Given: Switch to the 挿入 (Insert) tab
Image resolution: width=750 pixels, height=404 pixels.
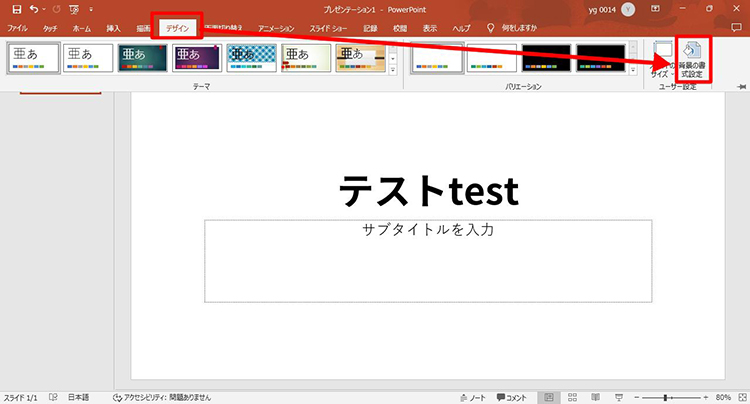Looking at the screenshot, I should pyautogui.click(x=113, y=29).
